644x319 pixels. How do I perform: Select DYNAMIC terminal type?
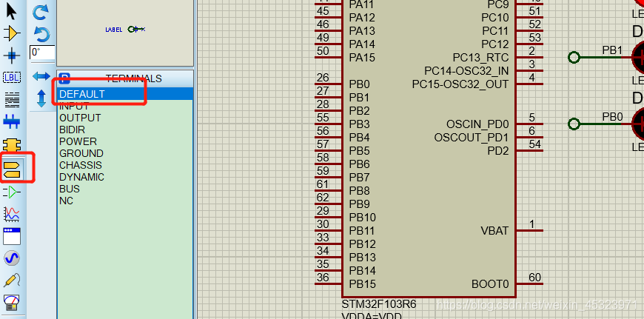81,178
